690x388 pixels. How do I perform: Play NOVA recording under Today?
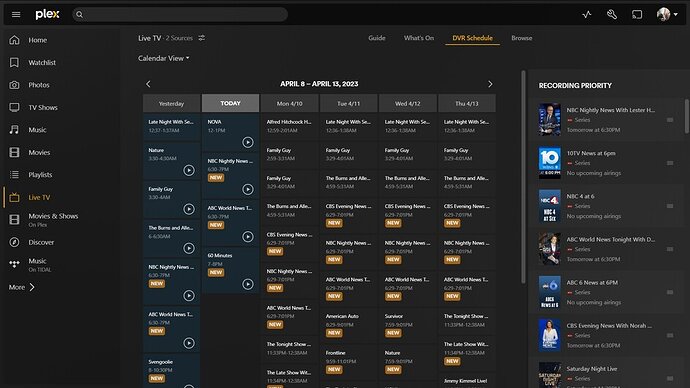(x=248, y=142)
